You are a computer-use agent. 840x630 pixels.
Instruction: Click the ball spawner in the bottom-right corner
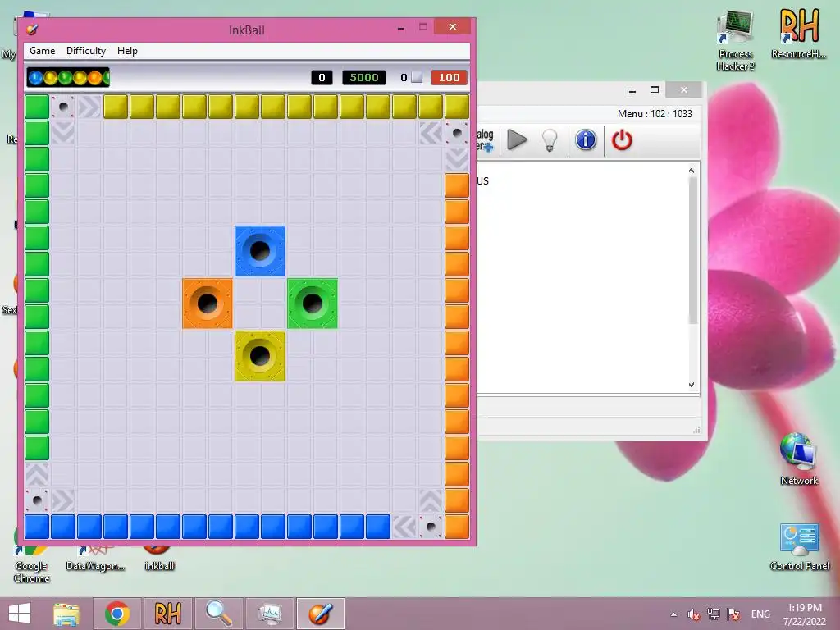pyautogui.click(x=431, y=527)
